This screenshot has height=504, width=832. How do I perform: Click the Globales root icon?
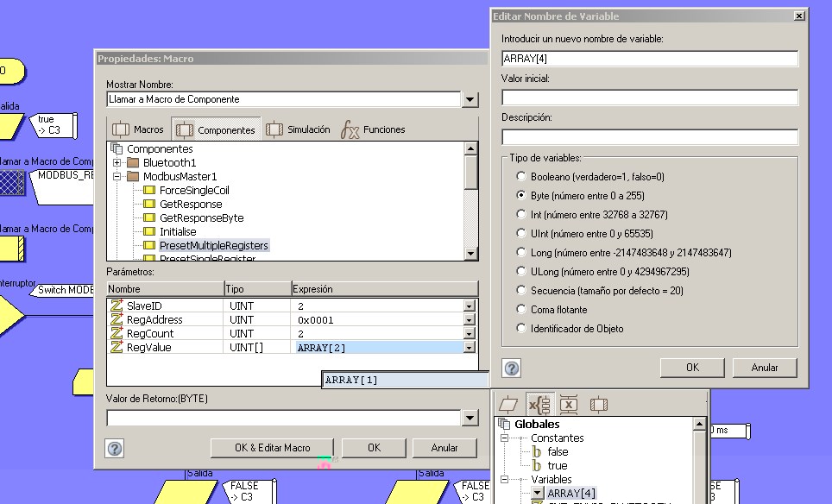point(503,424)
